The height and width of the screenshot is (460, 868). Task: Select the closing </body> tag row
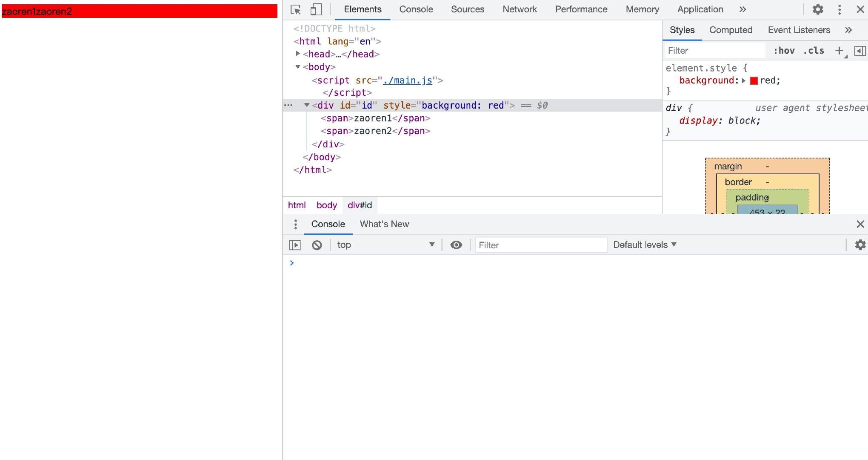pyautogui.click(x=321, y=157)
